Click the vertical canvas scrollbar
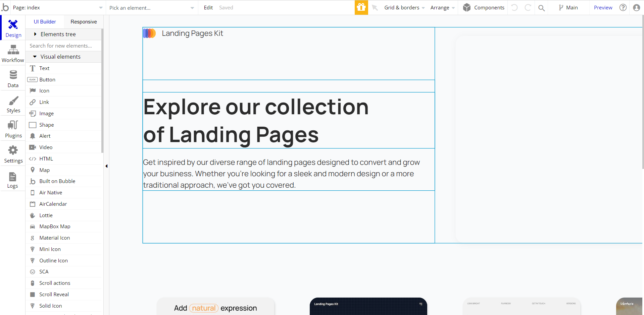 point(643,92)
